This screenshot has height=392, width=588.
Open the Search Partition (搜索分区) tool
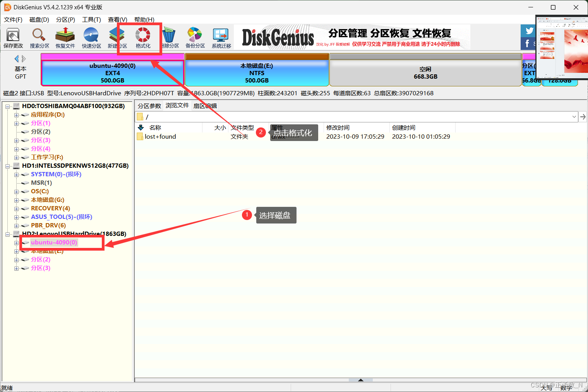(x=39, y=38)
